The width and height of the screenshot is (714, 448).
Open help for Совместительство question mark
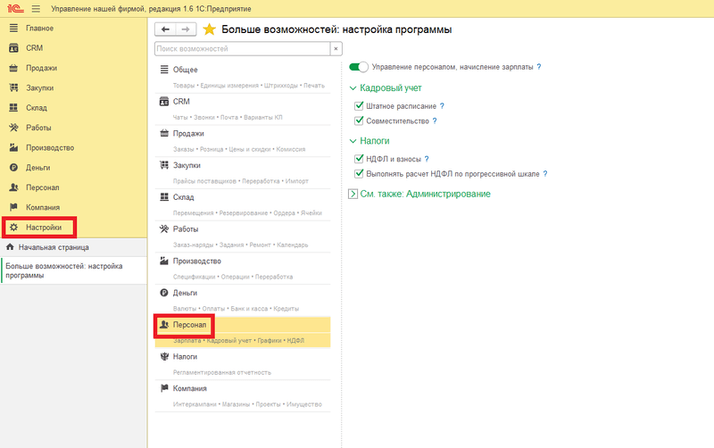coord(434,121)
